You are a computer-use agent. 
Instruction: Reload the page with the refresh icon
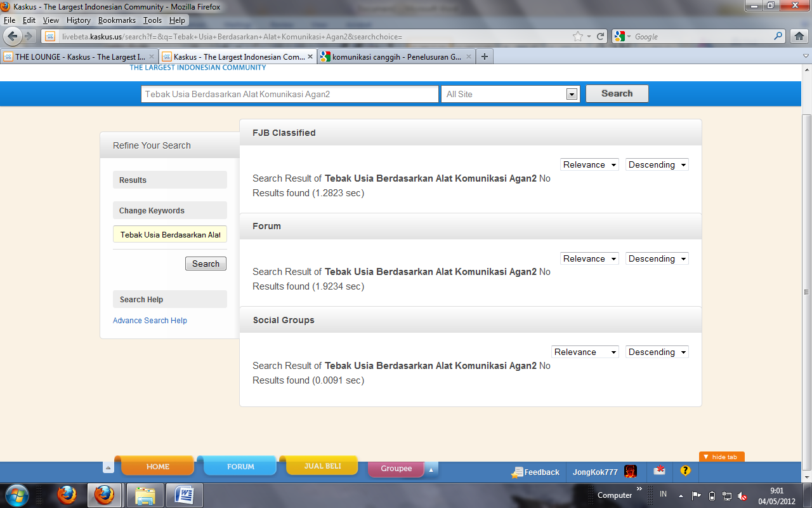tap(601, 36)
